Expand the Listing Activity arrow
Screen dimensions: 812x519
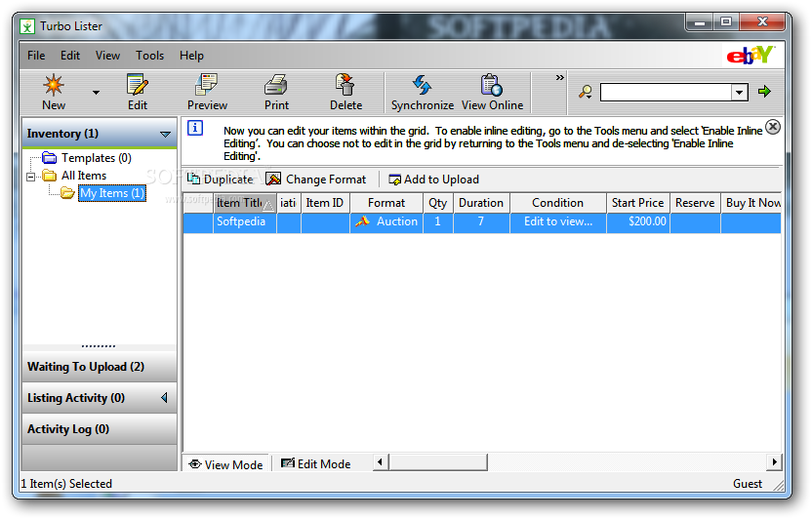tap(164, 398)
